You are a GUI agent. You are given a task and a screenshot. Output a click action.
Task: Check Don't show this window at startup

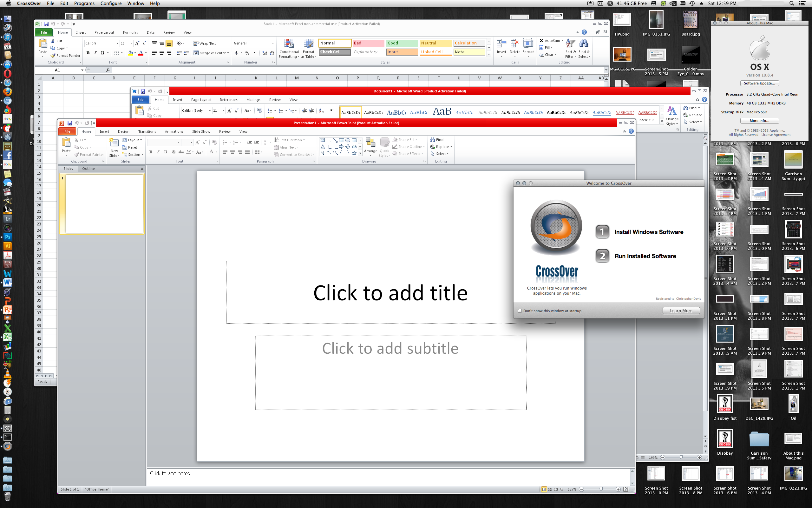pyautogui.click(x=520, y=311)
